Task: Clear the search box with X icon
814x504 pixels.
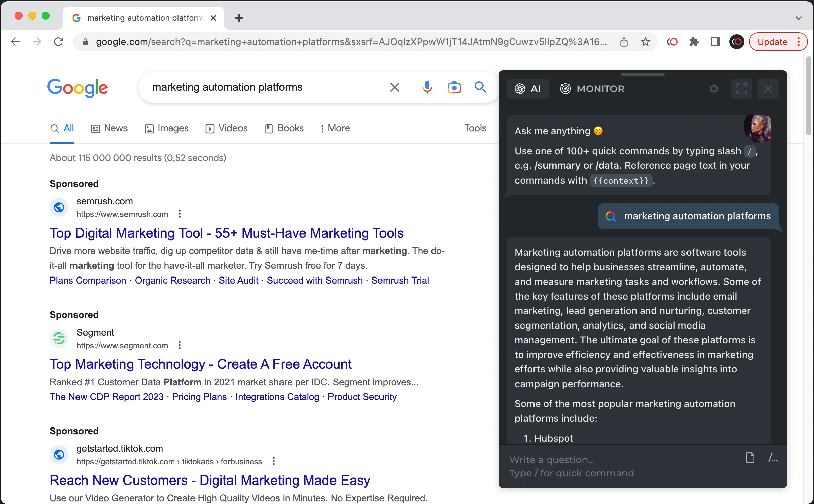Action: (x=395, y=87)
